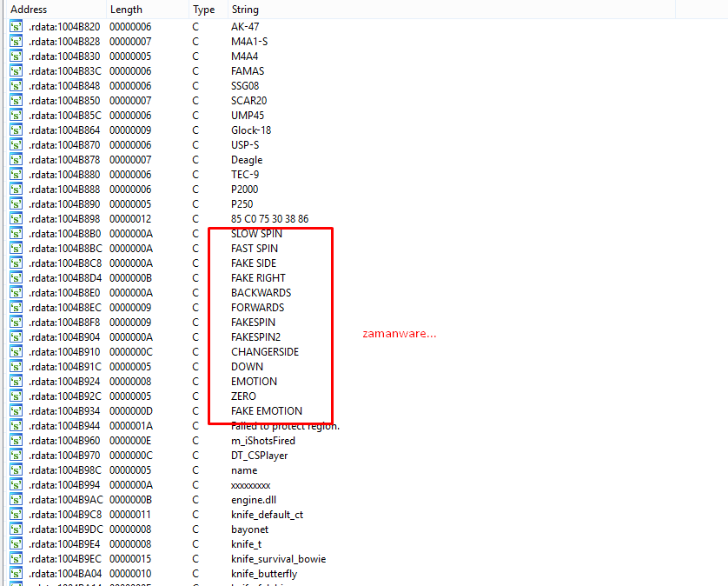Image resolution: width=728 pixels, height=586 pixels.
Task: Click address .rdata:1004B820
Action: coord(64,27)
